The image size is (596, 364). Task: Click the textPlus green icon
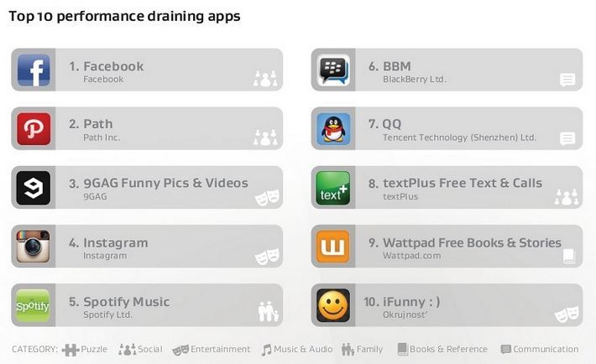[333, 187]
